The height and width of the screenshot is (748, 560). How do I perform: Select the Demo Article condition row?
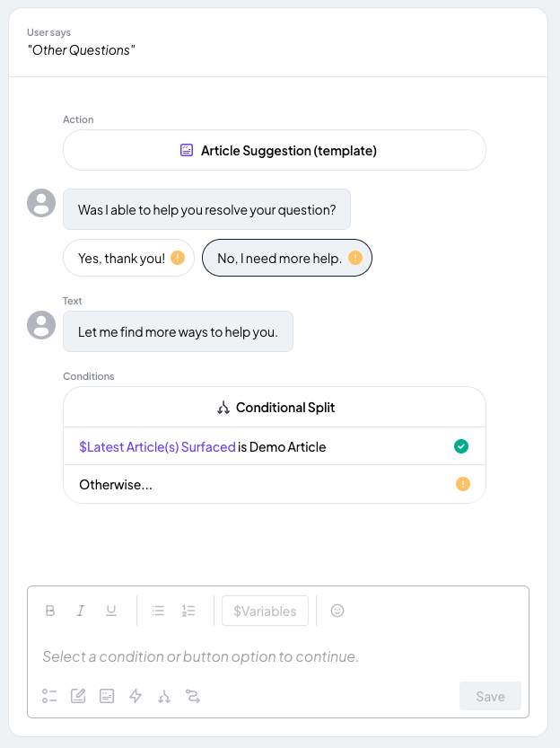coord(275,446)
